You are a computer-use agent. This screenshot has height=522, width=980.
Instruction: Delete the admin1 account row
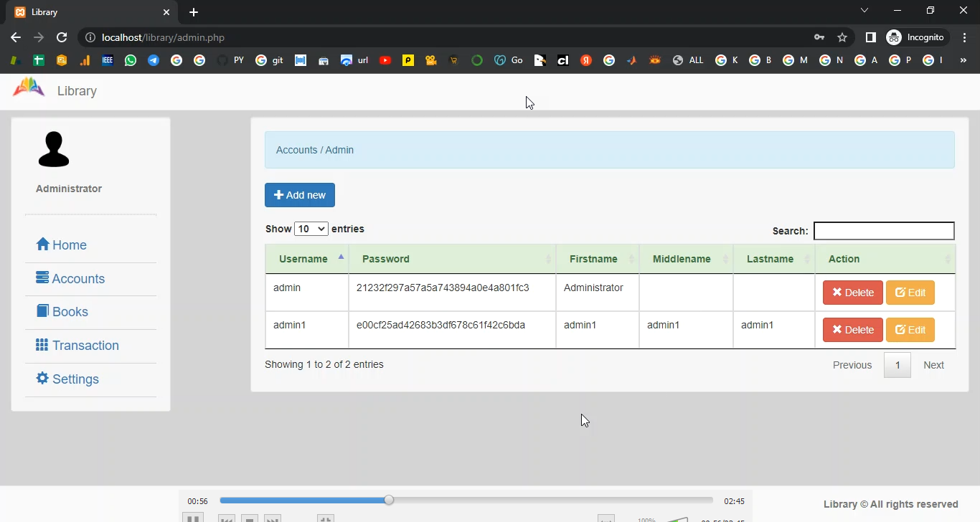[x=852, y=330]
